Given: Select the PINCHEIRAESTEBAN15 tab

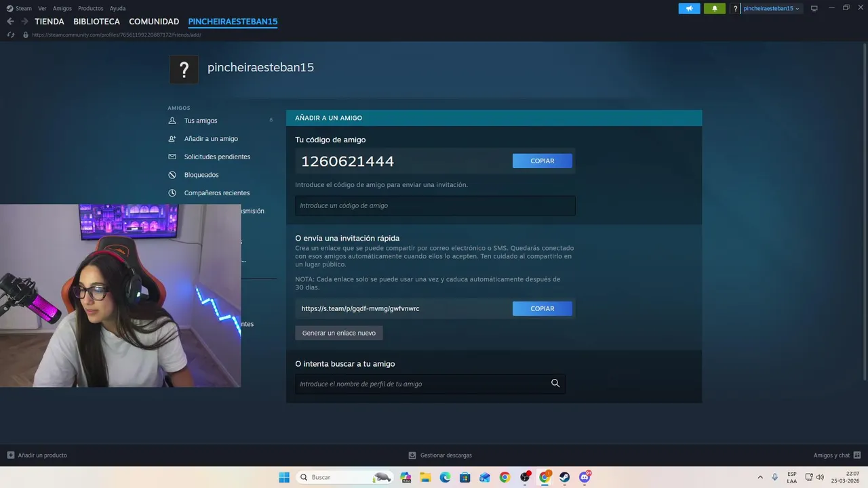Looking at the screenshot, I should tap(233, 22).
